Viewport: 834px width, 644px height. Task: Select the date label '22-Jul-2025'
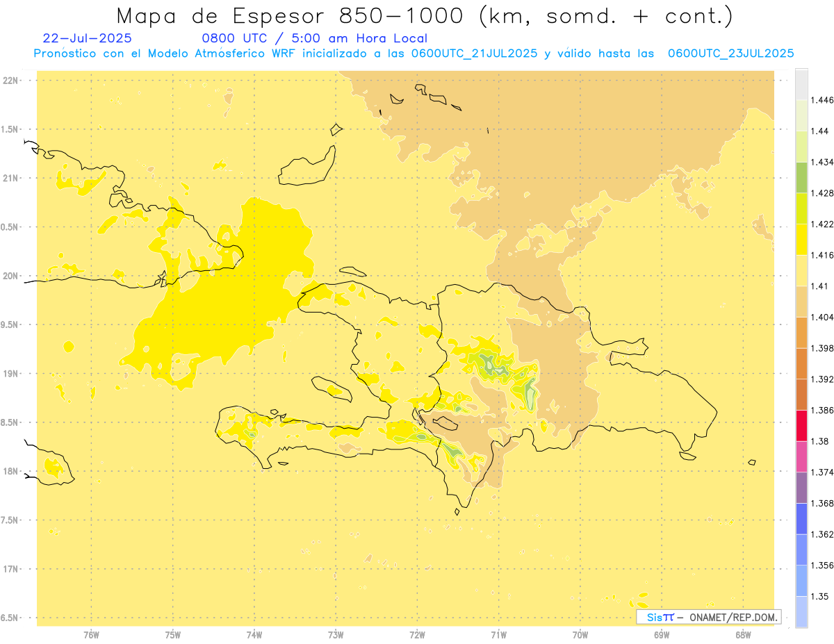point(87,39)
